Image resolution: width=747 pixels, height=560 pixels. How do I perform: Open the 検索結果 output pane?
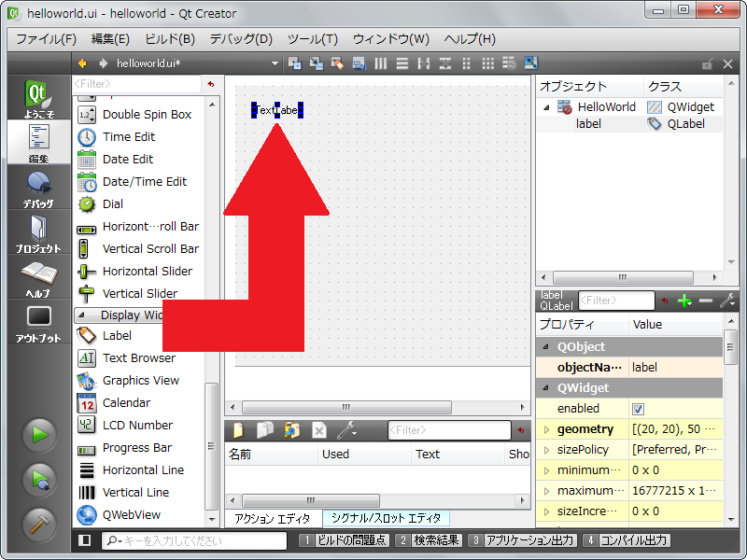point(428,540)
